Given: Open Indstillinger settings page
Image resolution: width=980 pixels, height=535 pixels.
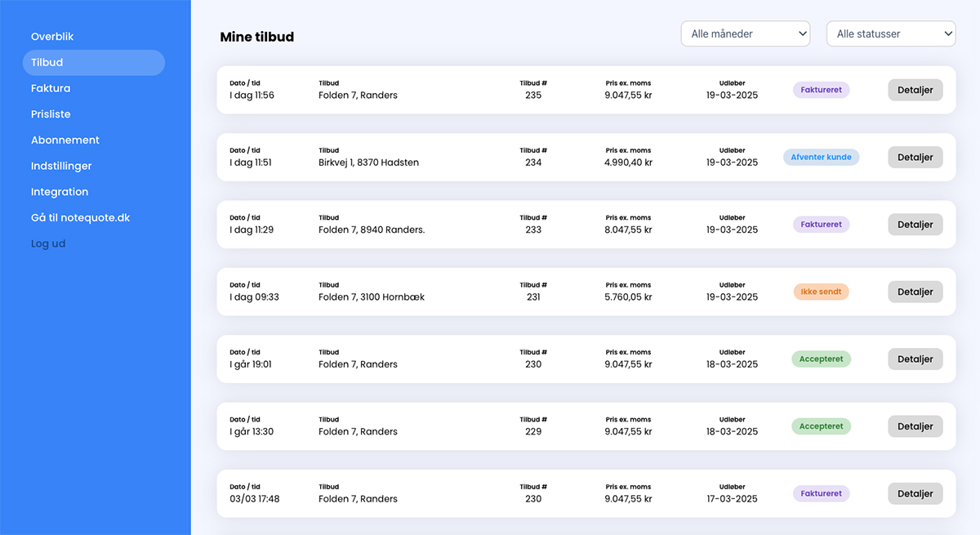Looking at the screenshot, I should pos(61,166).
